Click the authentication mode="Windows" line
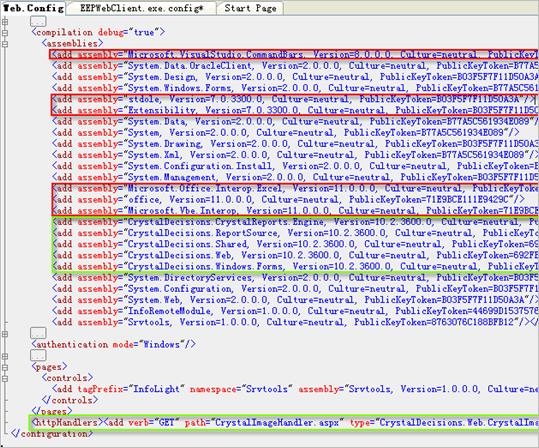The image size is (539, 448). [113, 344]
